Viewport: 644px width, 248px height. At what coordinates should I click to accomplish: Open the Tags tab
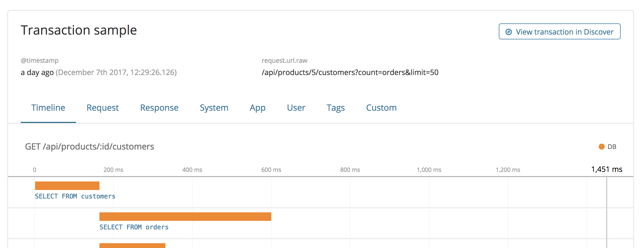(x=336, y=108)
